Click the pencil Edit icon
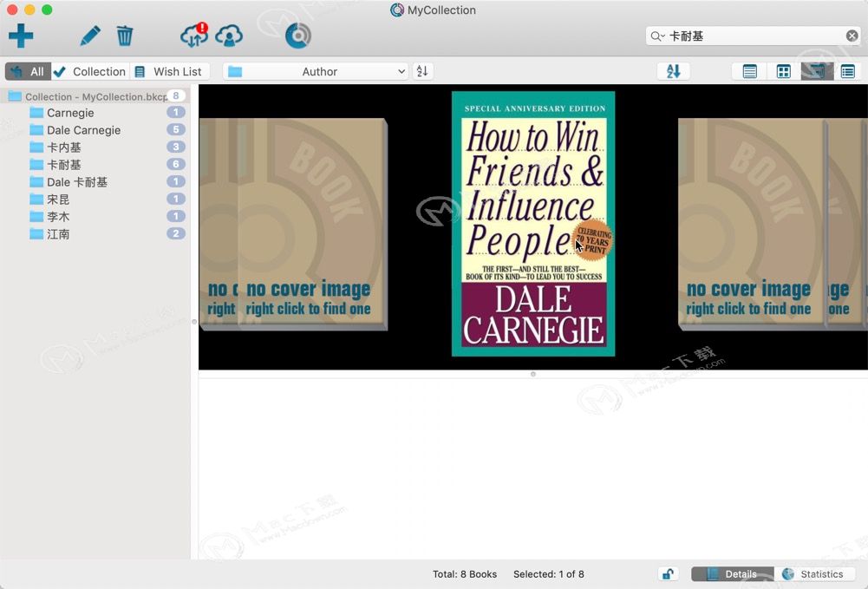This screenshot has height=589, width=868. click(90, 36)
